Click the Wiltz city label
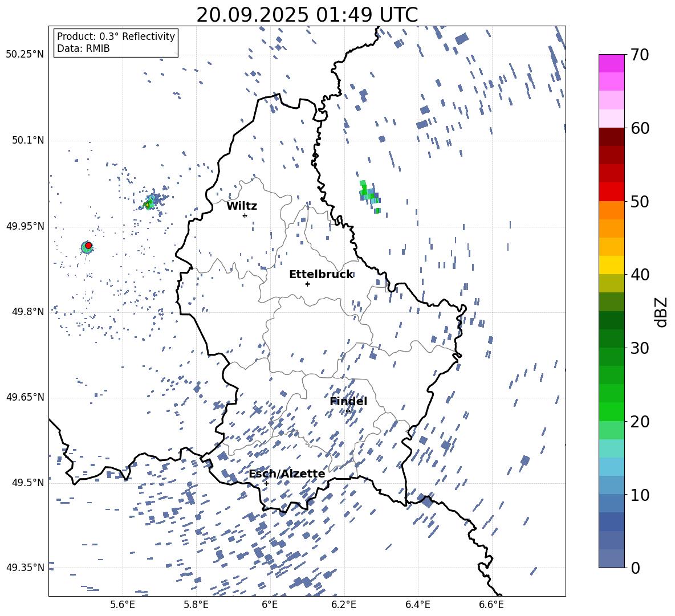The height and width of the screenshot is (616, 675). pos(242,206)
